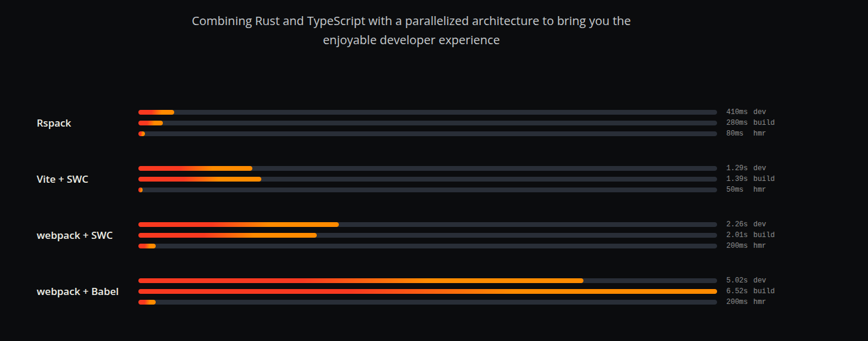
Task: Click the webpack + SWC dev bar
Action: pos(428,225)
